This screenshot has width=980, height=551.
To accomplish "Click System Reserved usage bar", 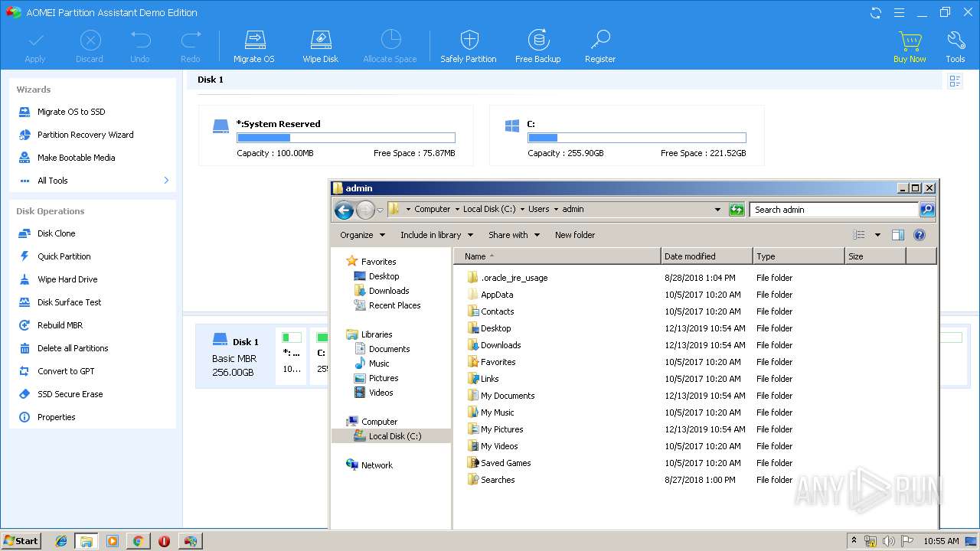I will pos(346,138).
